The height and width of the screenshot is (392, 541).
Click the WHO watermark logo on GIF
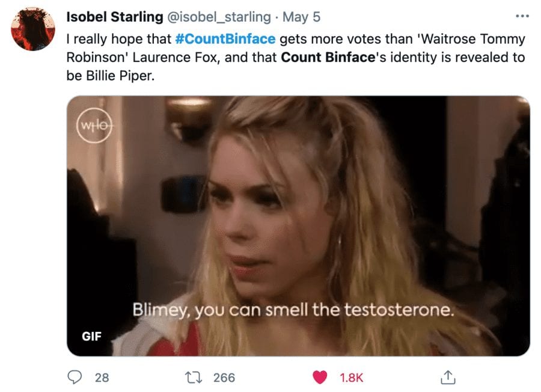[x=94, y=126]
